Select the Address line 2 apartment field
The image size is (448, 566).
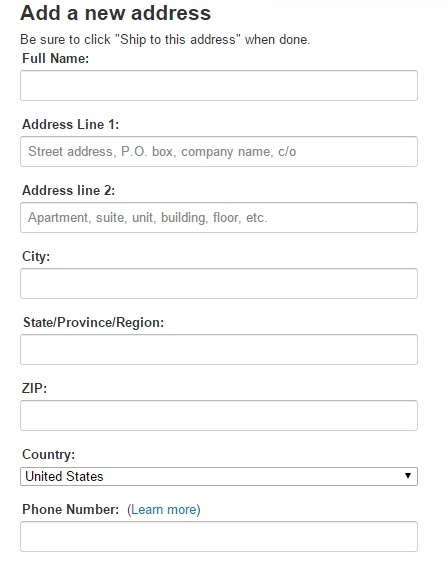point(219,217)
